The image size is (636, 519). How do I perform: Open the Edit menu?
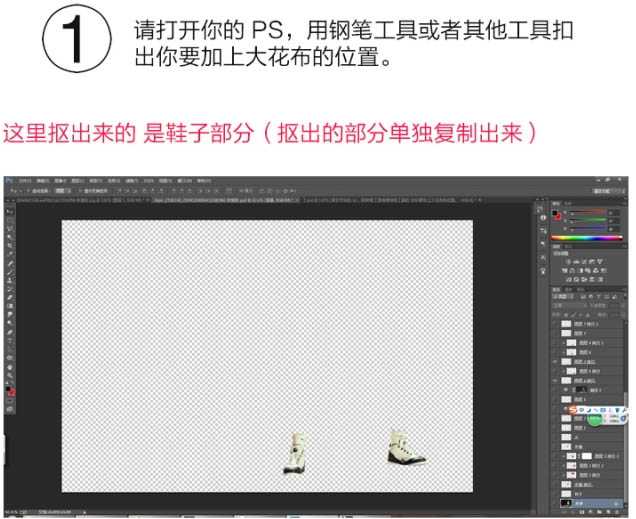pos(43,180)
